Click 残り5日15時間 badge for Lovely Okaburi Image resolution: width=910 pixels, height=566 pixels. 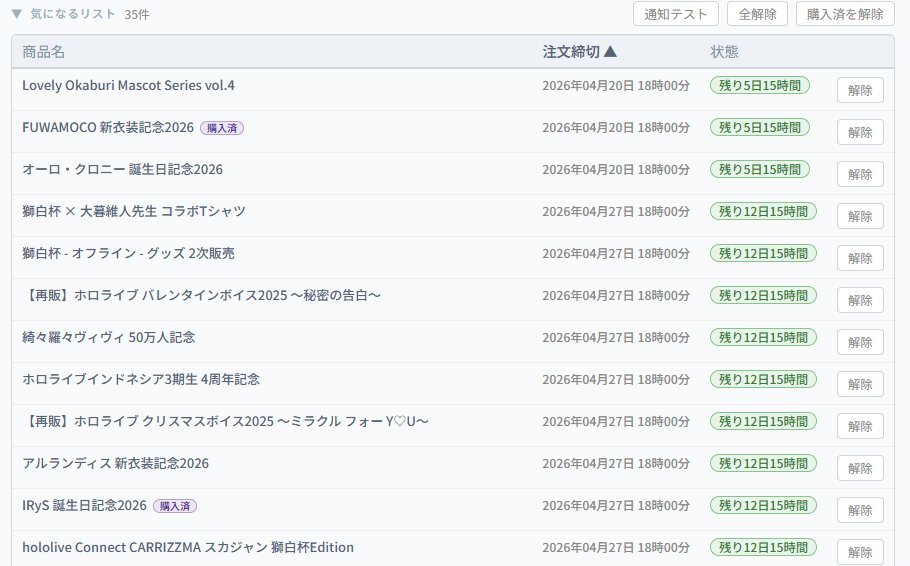click(x=760, y=85)
